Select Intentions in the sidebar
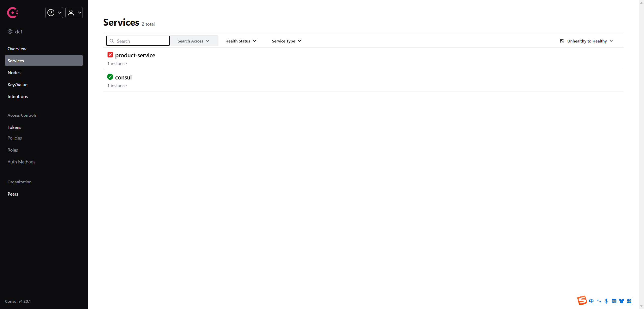The width and height of the screenshot is (644, 309). tap(18, 97)
